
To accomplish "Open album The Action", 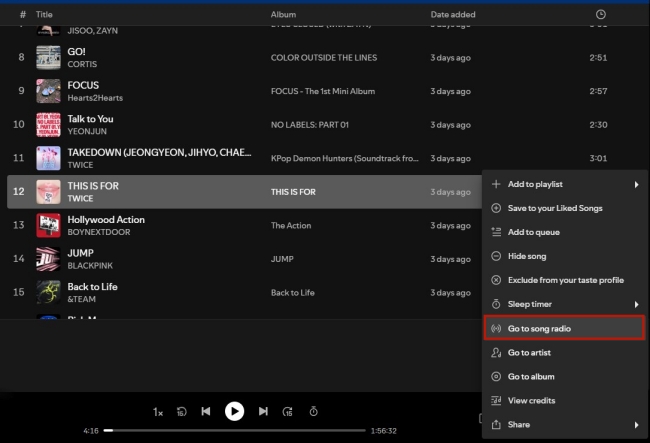I will (x=291, y=226).
